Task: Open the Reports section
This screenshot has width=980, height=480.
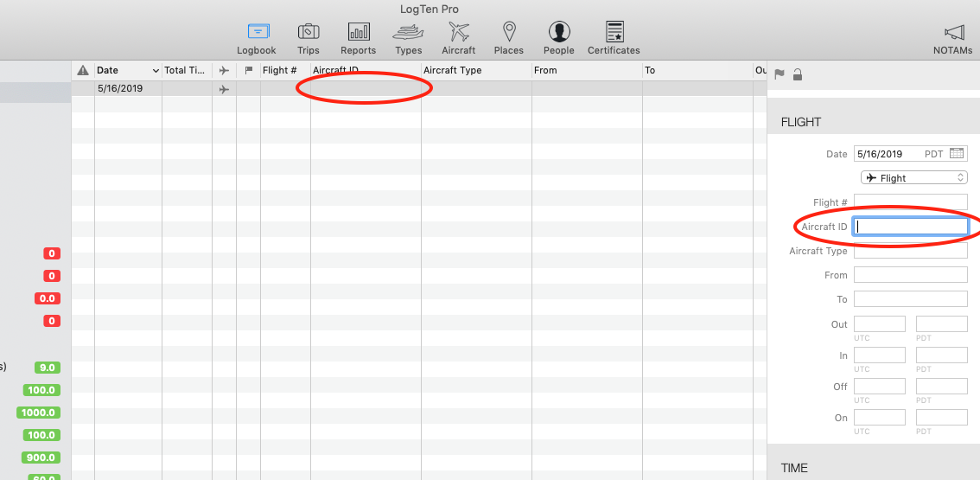Action: coord(358,38)
